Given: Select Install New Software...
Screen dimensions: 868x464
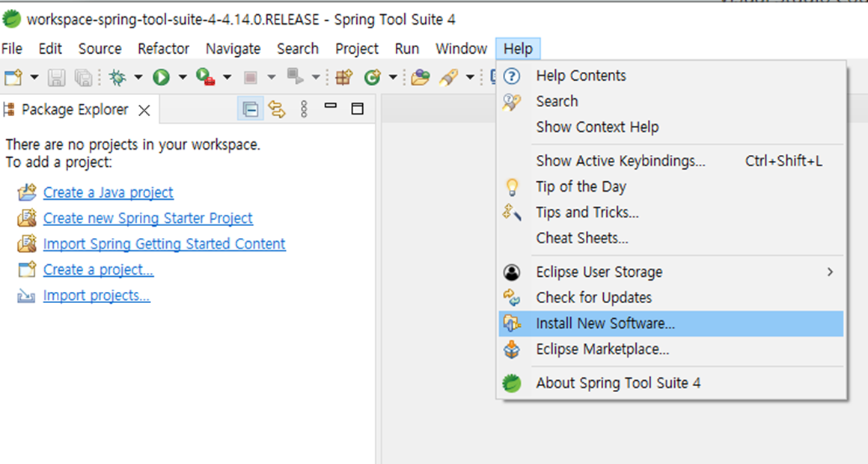Looking at the screenshot, I should (671, 323).
